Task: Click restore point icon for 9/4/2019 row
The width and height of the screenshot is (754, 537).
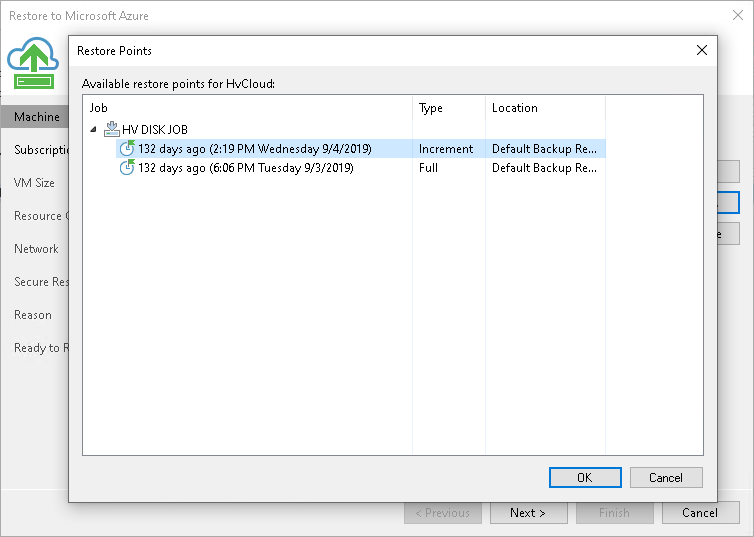Action: coord(127,149)
